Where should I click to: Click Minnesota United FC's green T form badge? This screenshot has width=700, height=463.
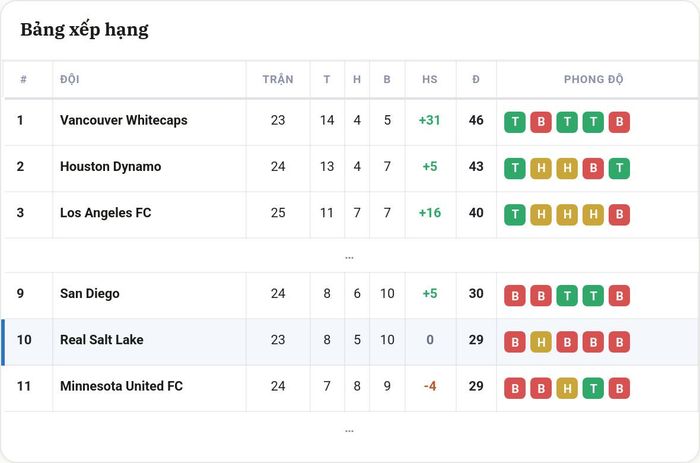[x=593, y=388]
